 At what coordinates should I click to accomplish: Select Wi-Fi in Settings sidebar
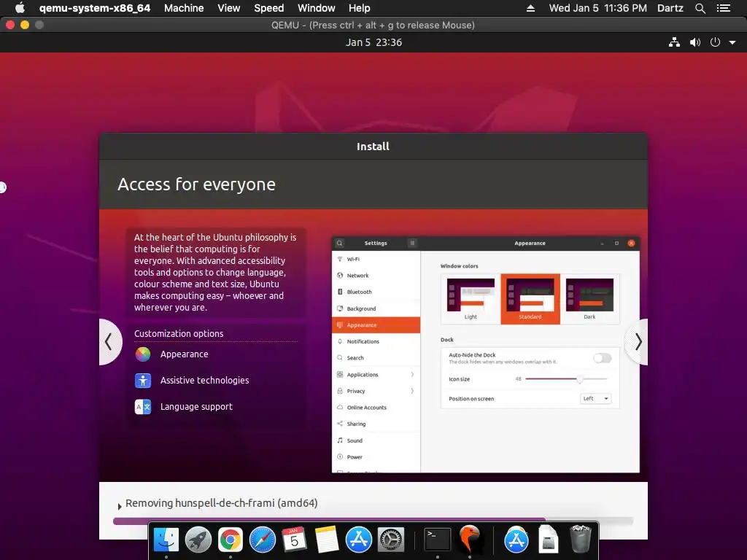click(376, 259)
